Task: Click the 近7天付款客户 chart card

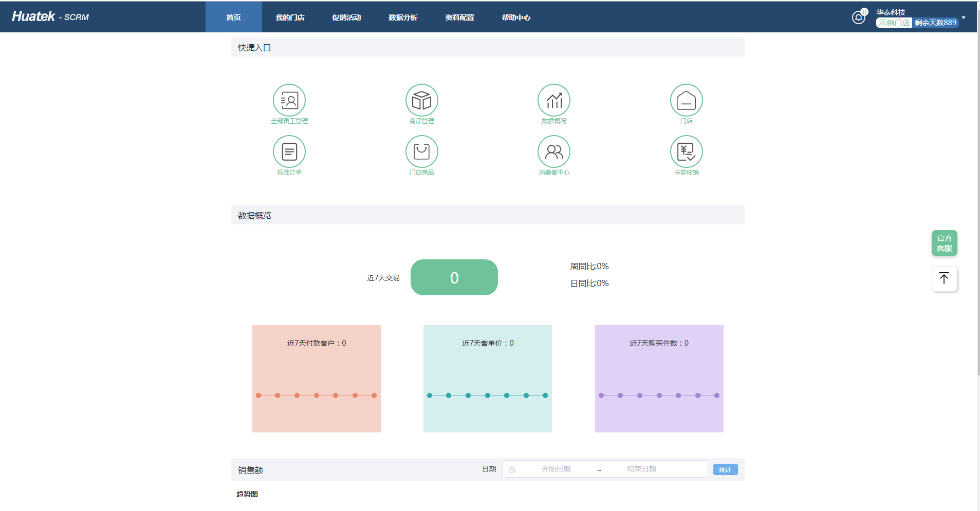Action: [317, 378]
